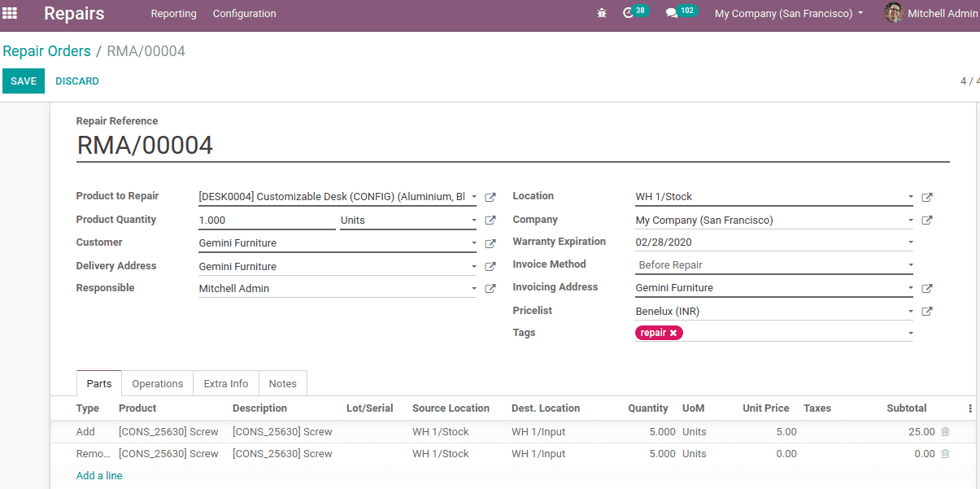980x489 pixels.
Task: Sort by Subtotal column header
Action: point(907,408)
